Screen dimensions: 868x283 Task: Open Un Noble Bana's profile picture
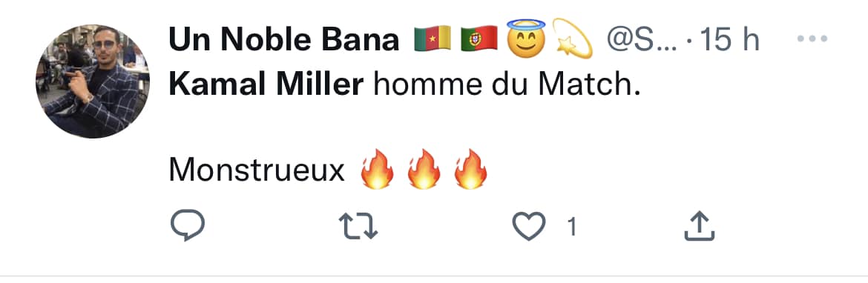pos(93,81)
